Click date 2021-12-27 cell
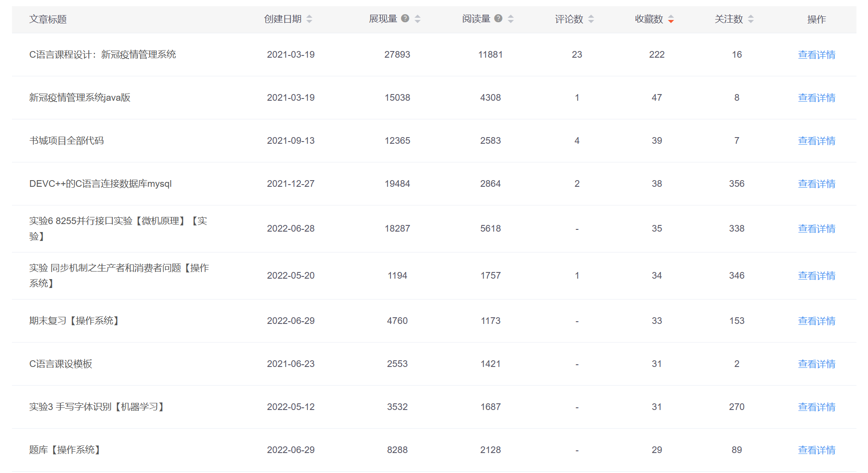868x473 pixels. [x=291, y=184]
